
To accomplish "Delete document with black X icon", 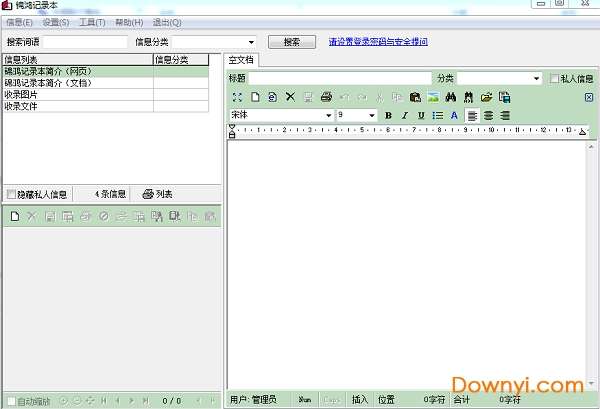I will 290,97.
